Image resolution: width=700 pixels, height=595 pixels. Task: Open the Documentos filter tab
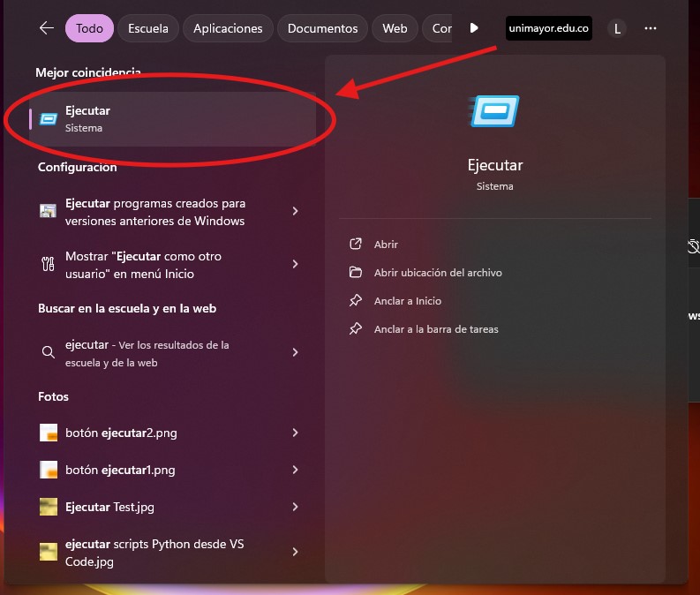tap(322, 28)
